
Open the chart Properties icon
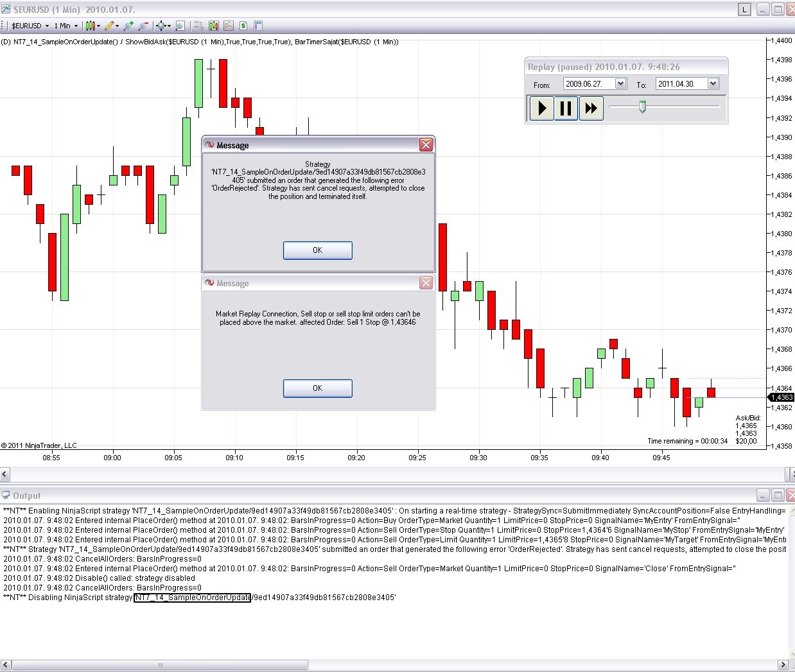[x=258, y=26]
